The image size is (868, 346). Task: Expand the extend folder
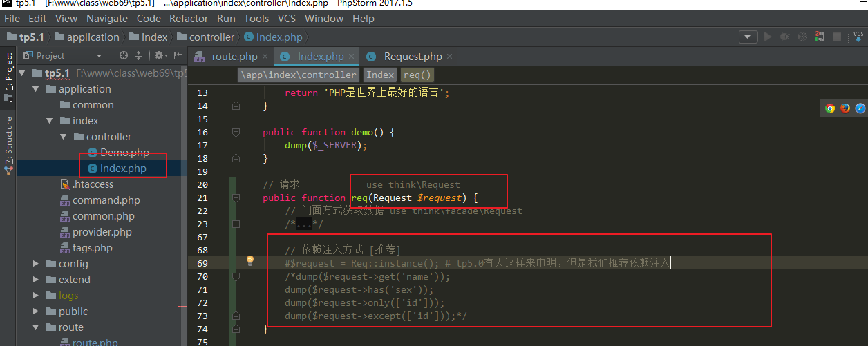[36, 280]
